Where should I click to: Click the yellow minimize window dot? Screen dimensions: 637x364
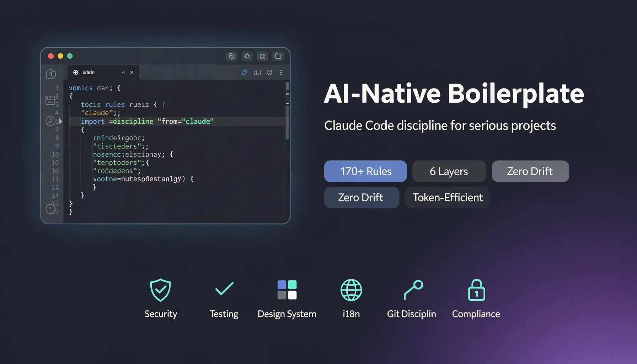(60, 56)
